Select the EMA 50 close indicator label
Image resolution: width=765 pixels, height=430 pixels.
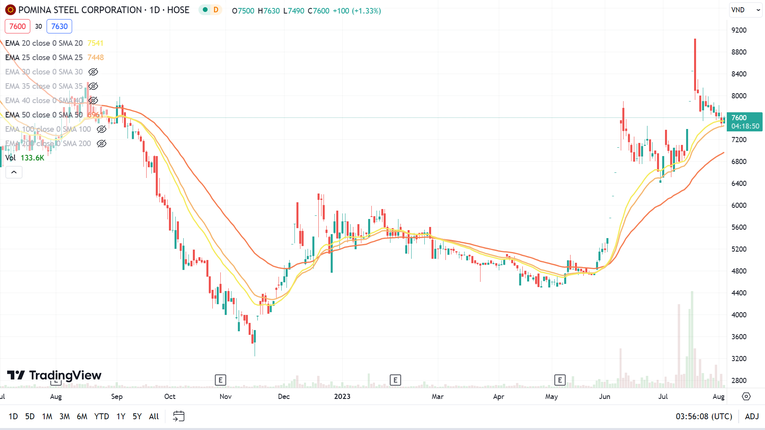point(44,115)
